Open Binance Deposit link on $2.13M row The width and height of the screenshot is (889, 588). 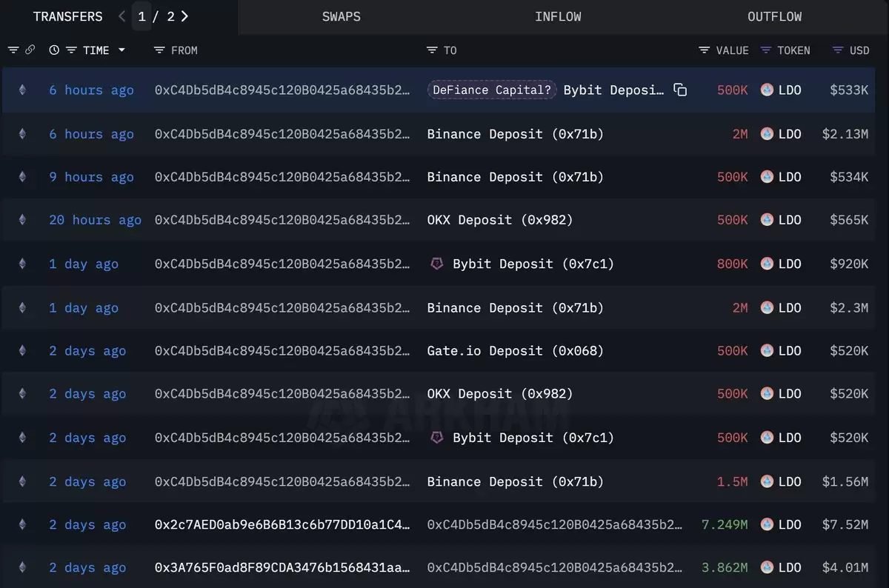[515, 134]
